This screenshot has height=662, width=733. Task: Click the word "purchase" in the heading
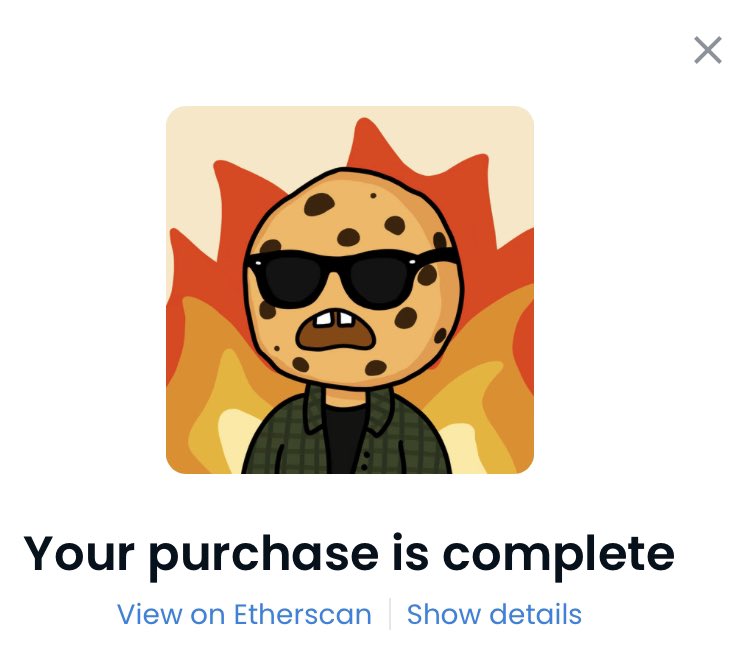[264, 556]
